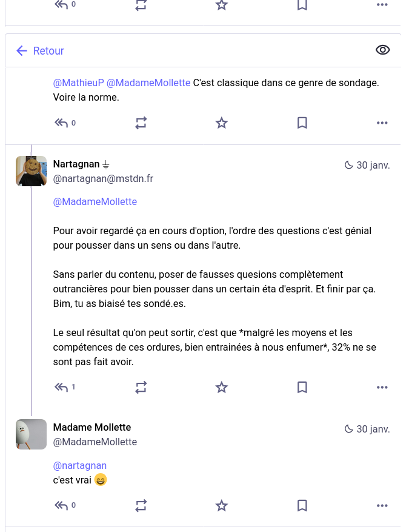
Task: Click Madame Mollette's avatar image
Action: [x=31, y=434]
